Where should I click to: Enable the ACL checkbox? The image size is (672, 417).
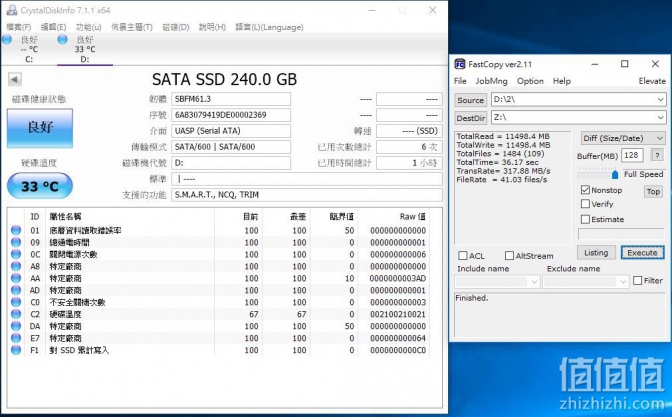coord(463,256)
